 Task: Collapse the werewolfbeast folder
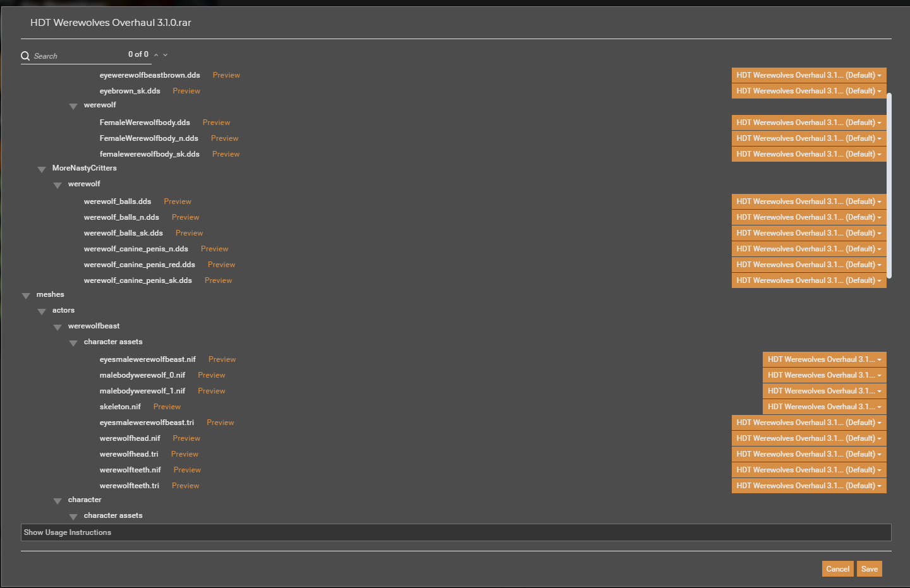58,327
